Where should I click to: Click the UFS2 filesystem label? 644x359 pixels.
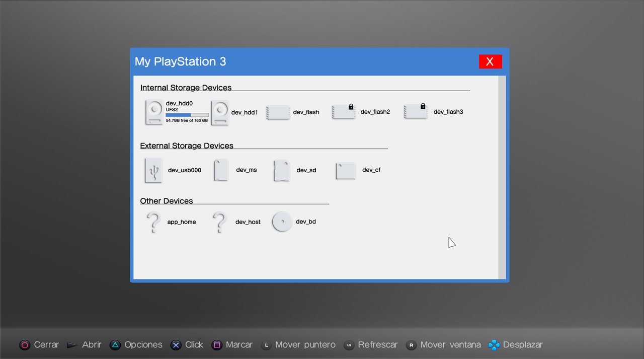click(172, 109)
